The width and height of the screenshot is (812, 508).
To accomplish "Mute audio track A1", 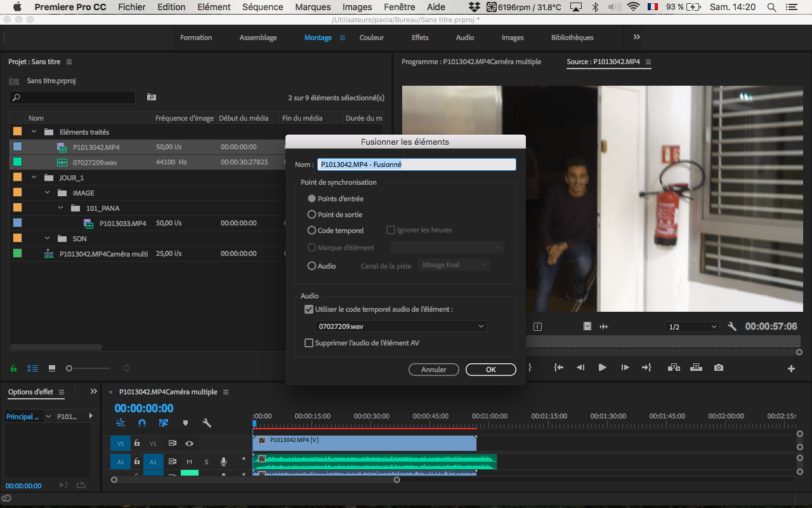I will tap(189, 462).
